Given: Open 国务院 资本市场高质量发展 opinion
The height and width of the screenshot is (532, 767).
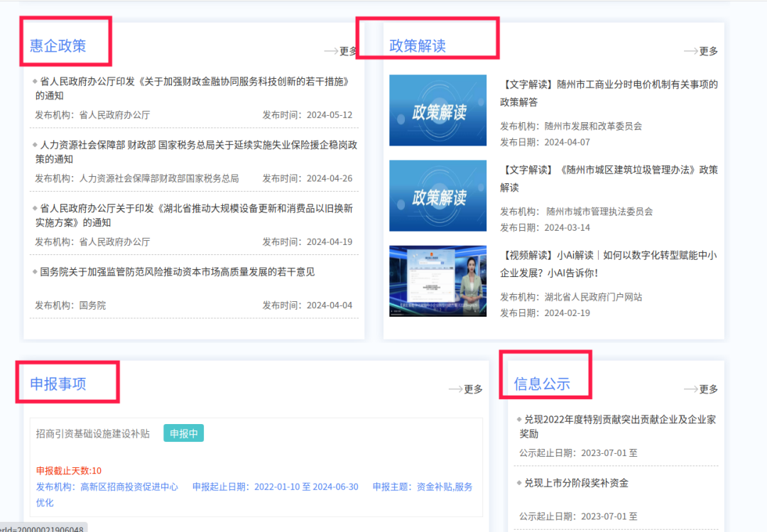Looking at the screenshot, I should (x=178, y=272).
